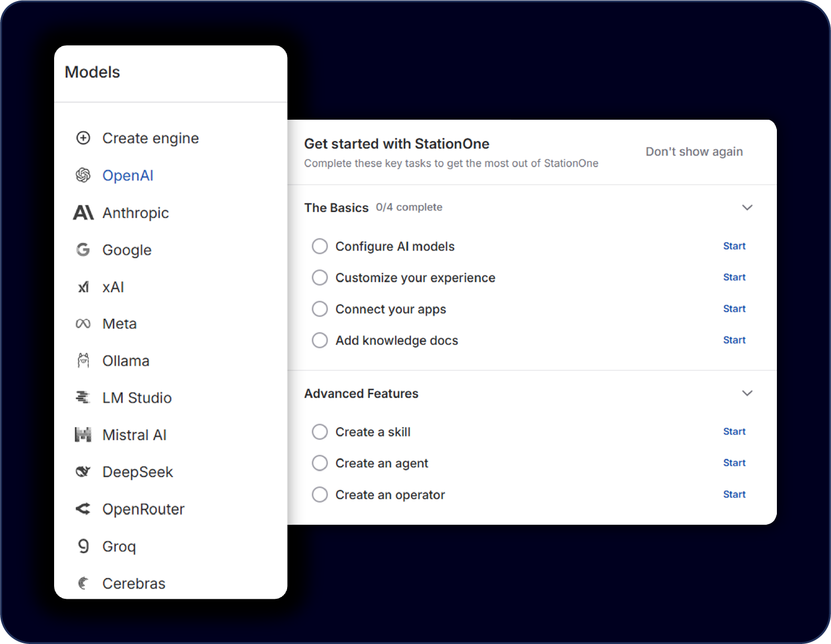Check the Connect your apps circle
The image size is (831, 644).
[320, 309]
